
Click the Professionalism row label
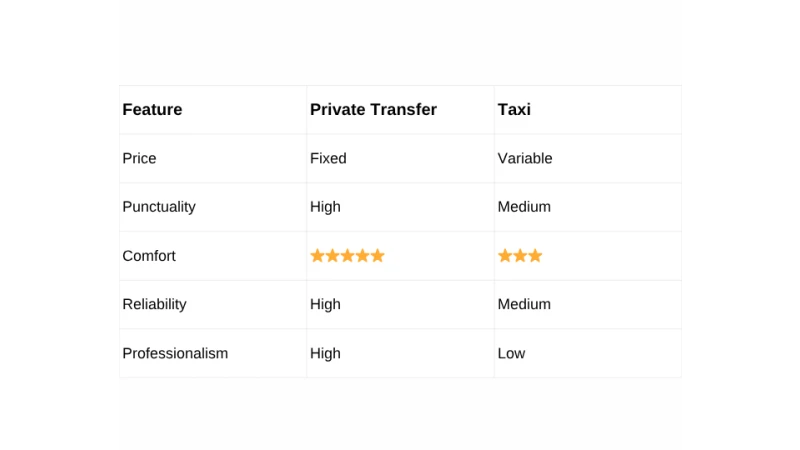pos(175,353)
